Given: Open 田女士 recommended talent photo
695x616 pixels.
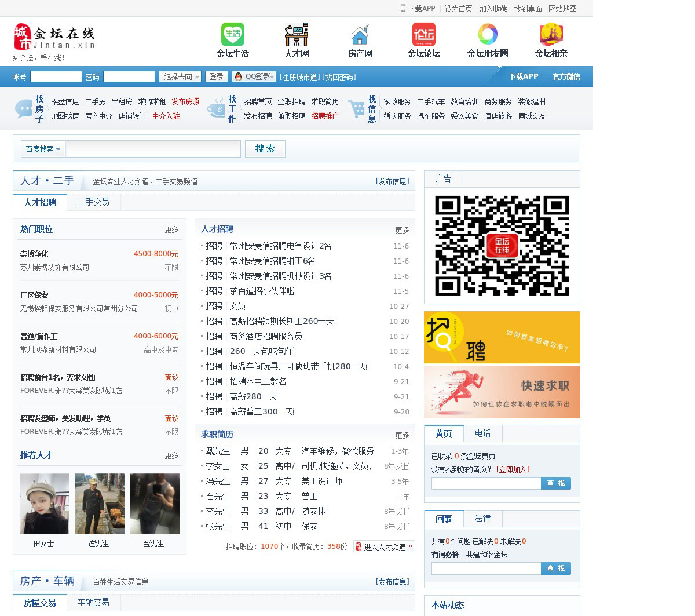Looking at the screenshot, I should pyautogui.click(x=45, y=504).
